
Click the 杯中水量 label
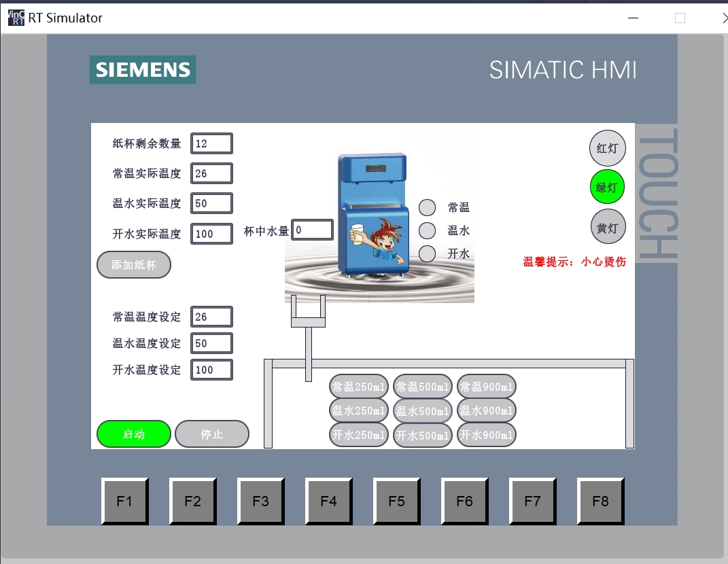pyautogui.click(x=266, y=231)
